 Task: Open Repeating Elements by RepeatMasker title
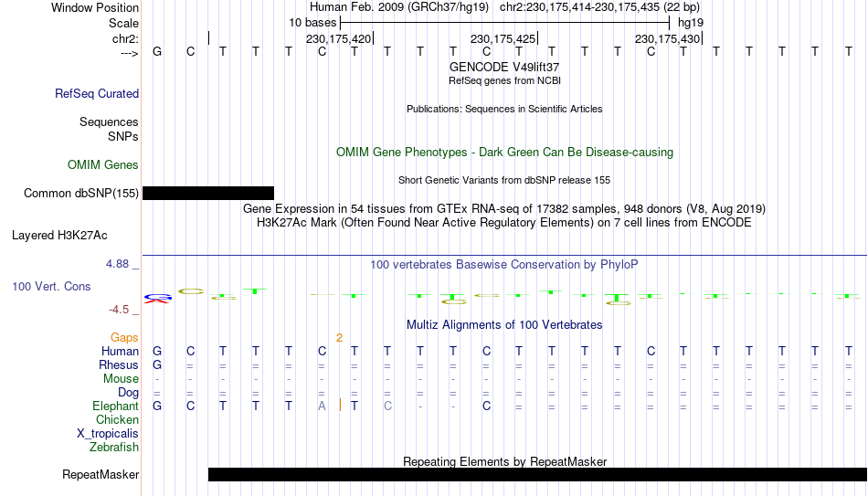[504, 461]
